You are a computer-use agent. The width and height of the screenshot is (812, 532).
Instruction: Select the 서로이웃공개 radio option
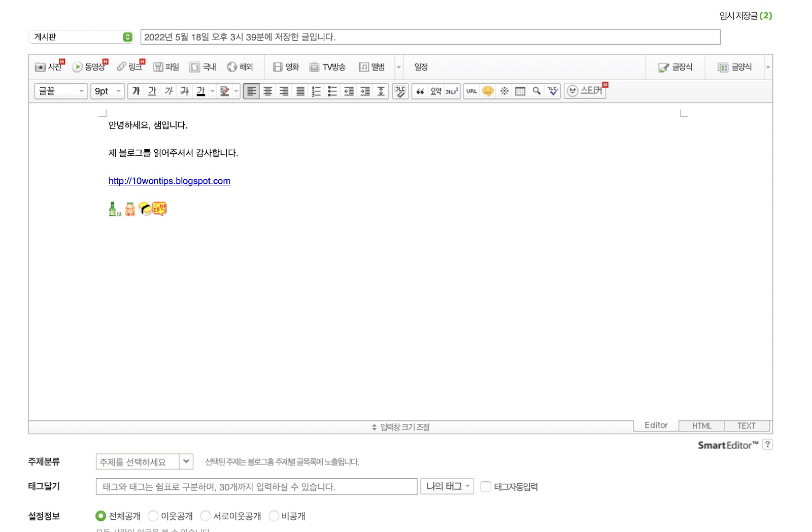[x=205, y=516]
